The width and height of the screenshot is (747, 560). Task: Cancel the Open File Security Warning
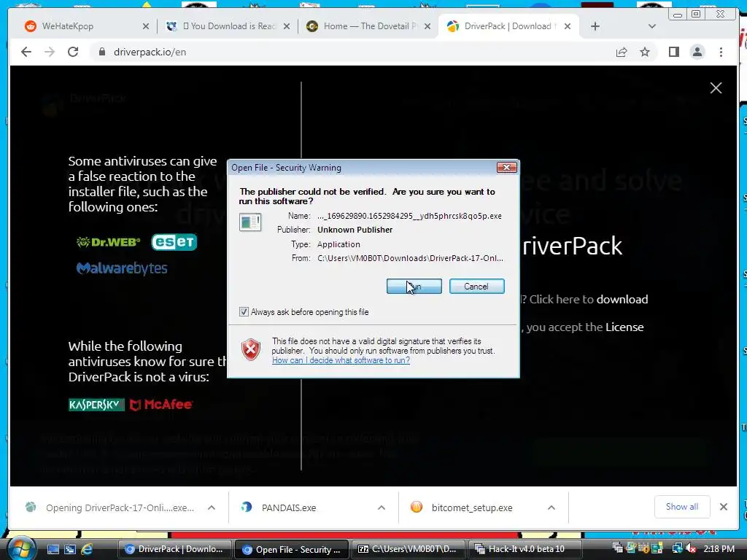pyautogui.click(x=476, y=286)
